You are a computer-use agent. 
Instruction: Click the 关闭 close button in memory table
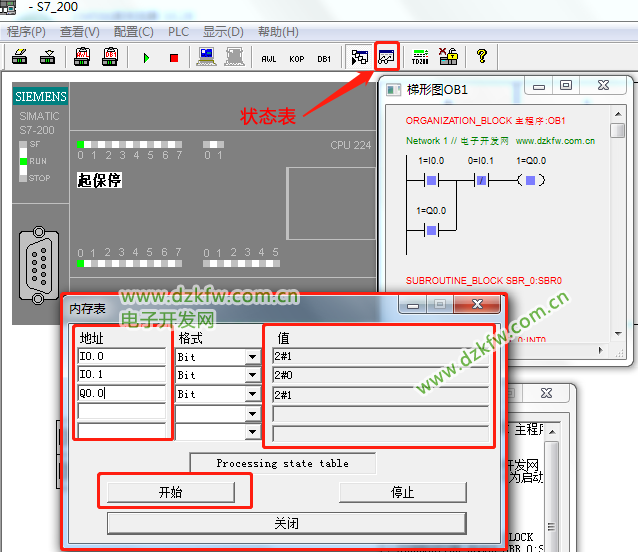pos(286,523)
